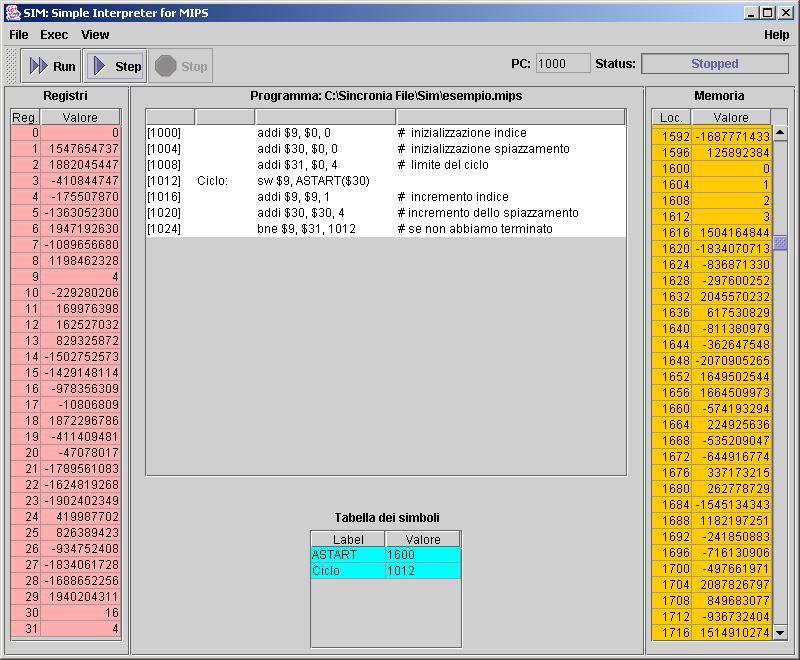Image resolution: width=800 pixels, height=660 pixels.
Task: Open the Help menu
Action: 777,35
